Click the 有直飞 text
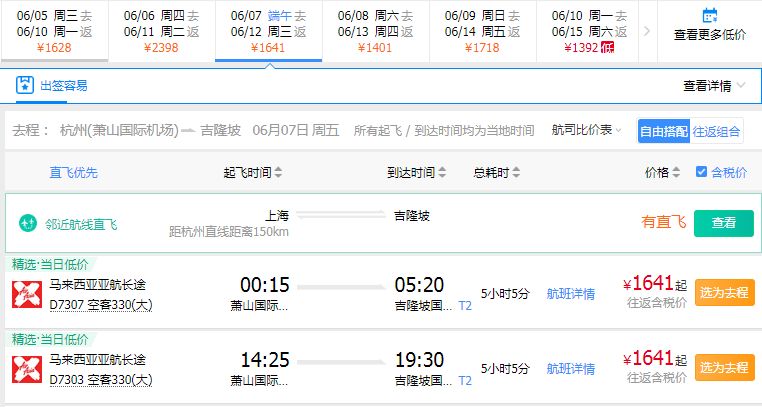762x407 pixels. (663, 222)
